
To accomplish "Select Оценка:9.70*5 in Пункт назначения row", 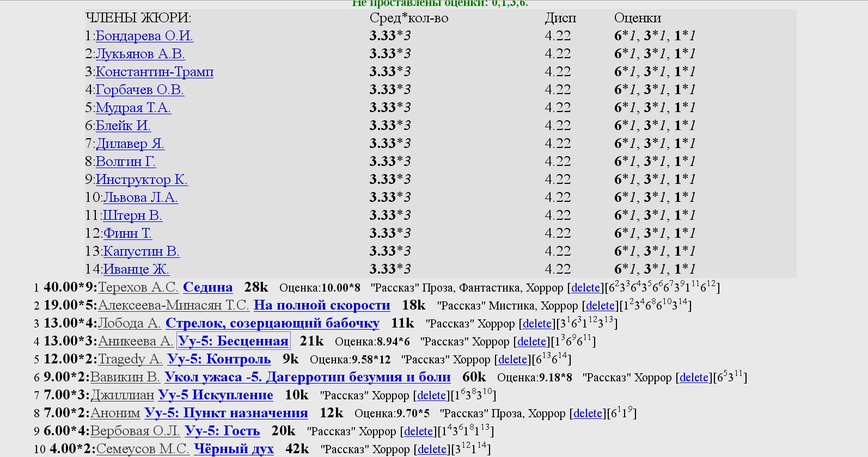I will point(392,413).
